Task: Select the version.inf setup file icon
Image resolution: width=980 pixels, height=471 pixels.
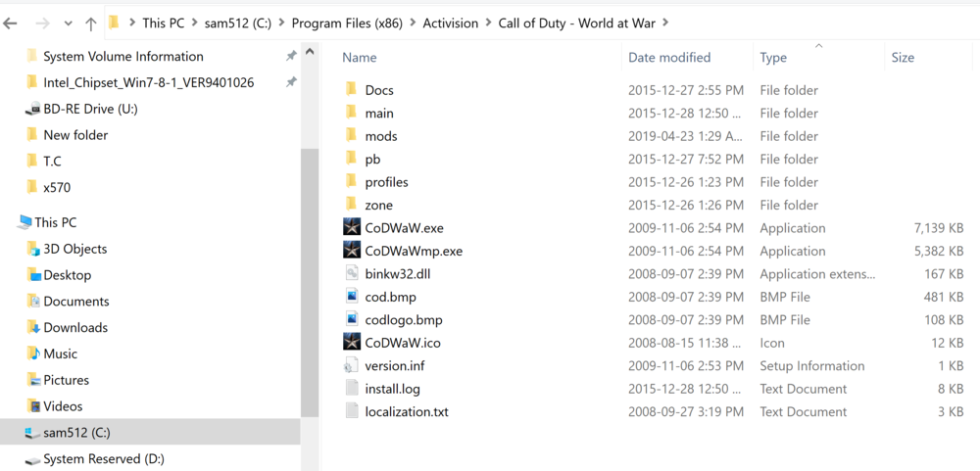Action: coord(352,365)
